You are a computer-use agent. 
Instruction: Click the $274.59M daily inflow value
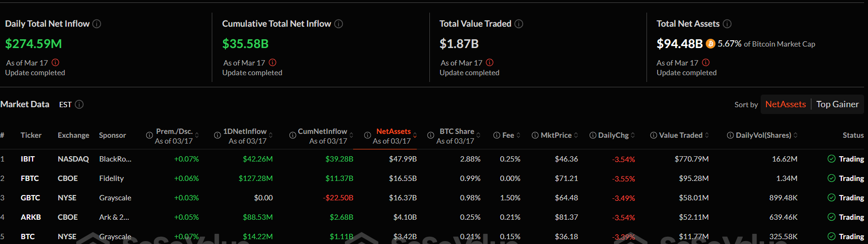34,44
